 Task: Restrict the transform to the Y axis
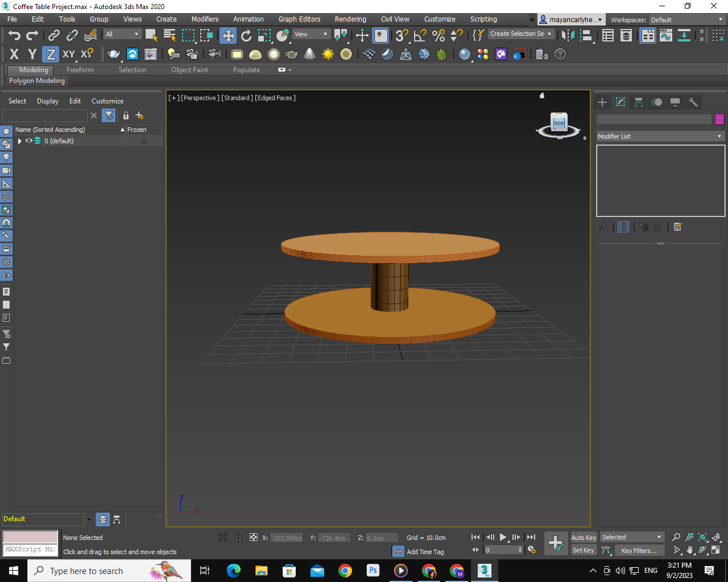(x=32, y=54)
